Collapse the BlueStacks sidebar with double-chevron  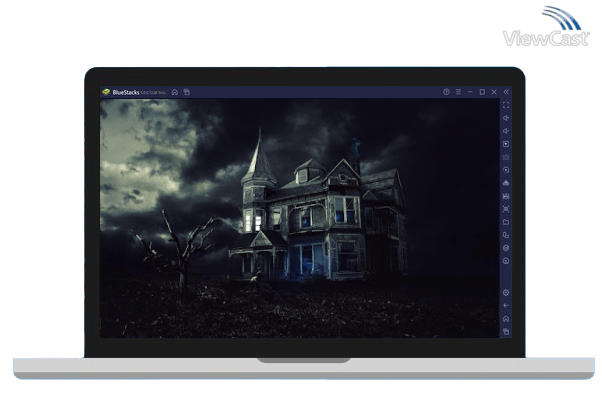click(506, 92)
